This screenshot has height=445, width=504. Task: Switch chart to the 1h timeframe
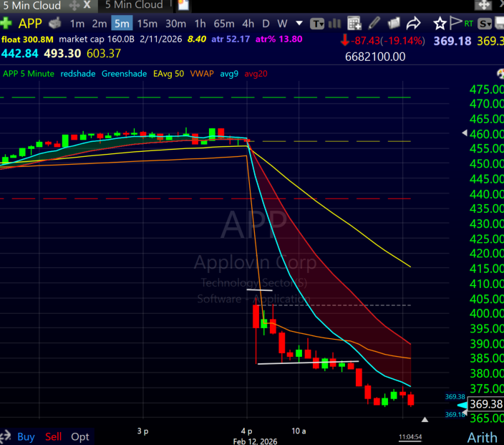pos(200,24)
